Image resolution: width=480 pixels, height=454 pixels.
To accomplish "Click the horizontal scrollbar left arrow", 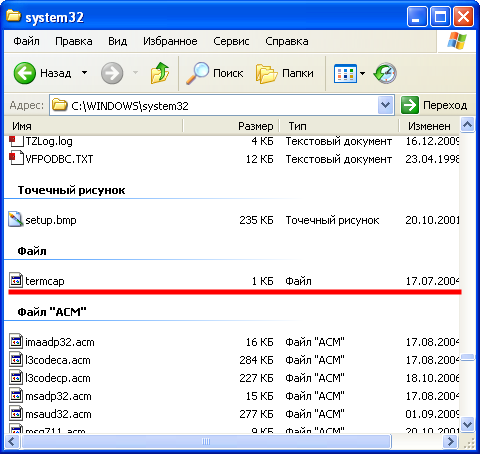I will tap(12, 442).
